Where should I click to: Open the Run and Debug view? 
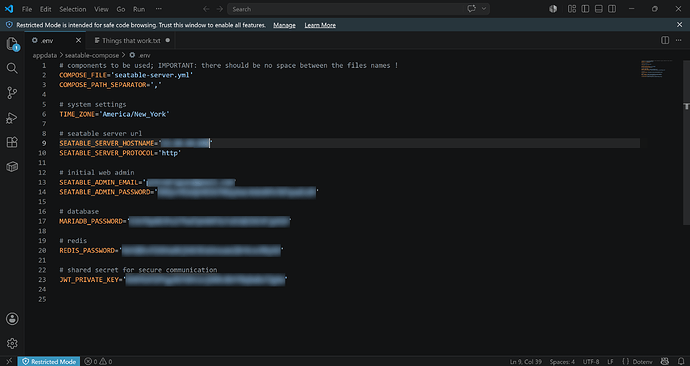pos(12,118)
